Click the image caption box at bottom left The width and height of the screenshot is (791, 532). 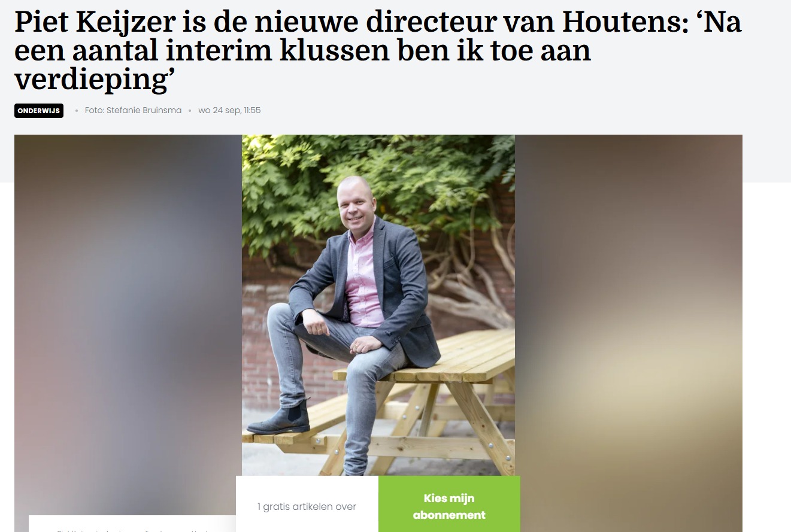(x=132, y=524)
